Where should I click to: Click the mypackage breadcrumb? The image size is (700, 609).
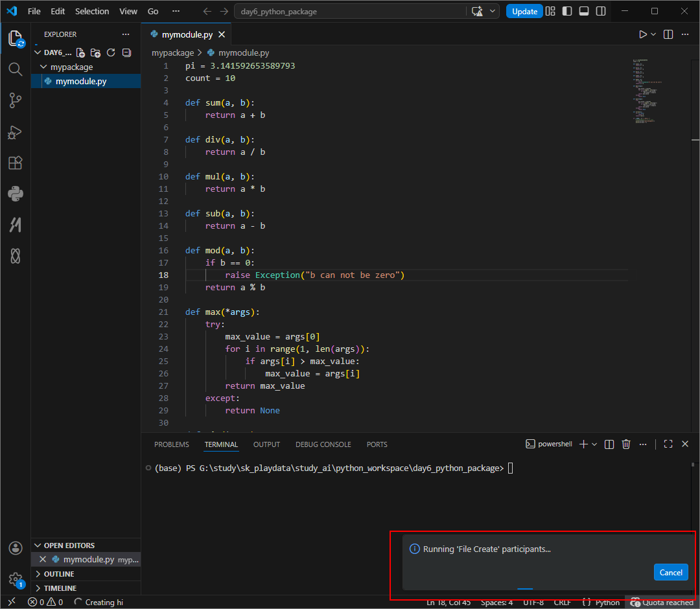173,52
